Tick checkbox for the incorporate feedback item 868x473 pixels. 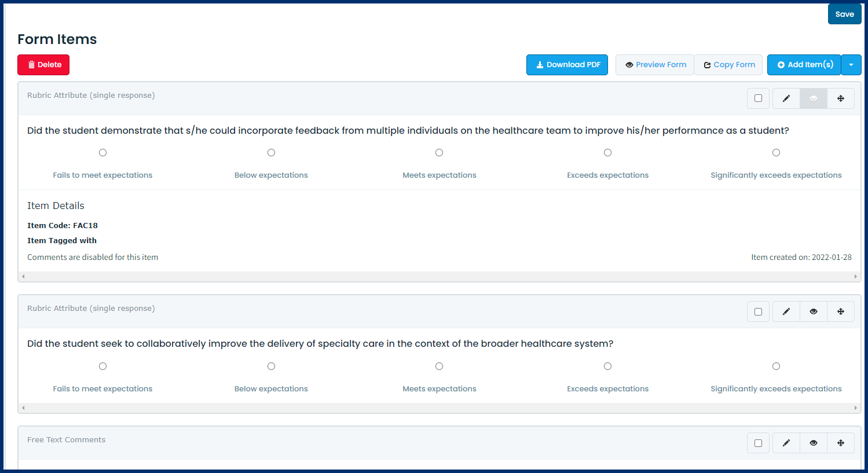coord(758,98)
